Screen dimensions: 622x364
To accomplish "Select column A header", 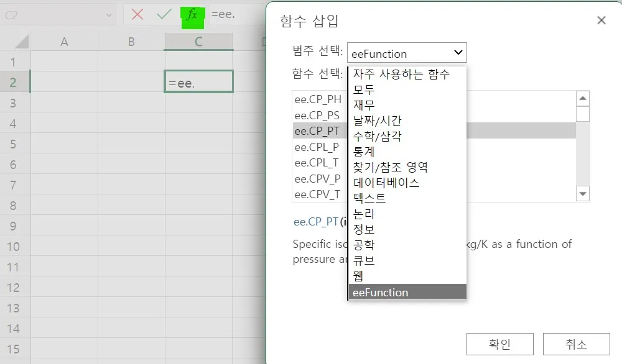I will point(64,42).
